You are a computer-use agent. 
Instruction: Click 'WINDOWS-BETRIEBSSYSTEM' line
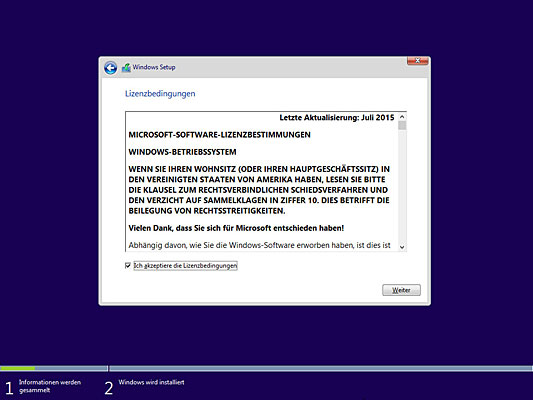click(x=183, y=152)
